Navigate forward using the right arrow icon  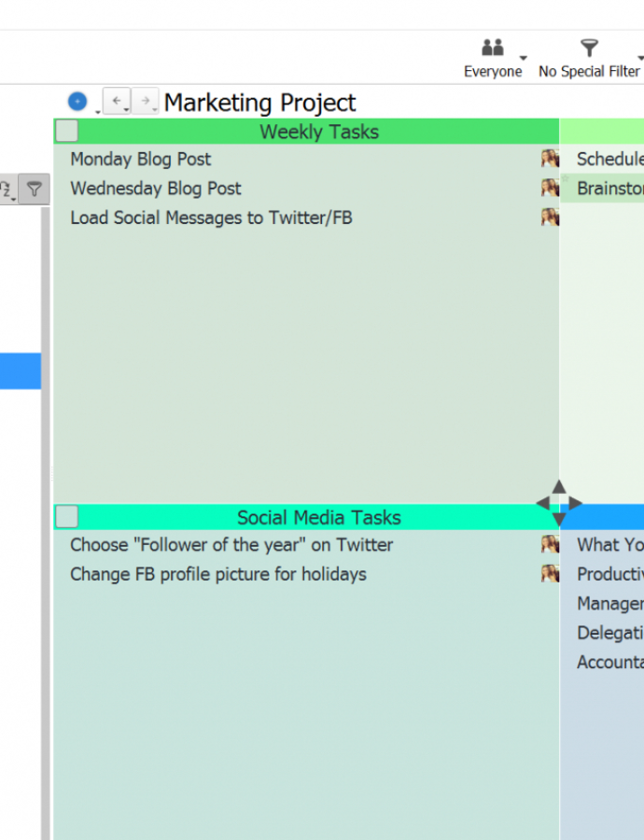[x=147, y=101]
